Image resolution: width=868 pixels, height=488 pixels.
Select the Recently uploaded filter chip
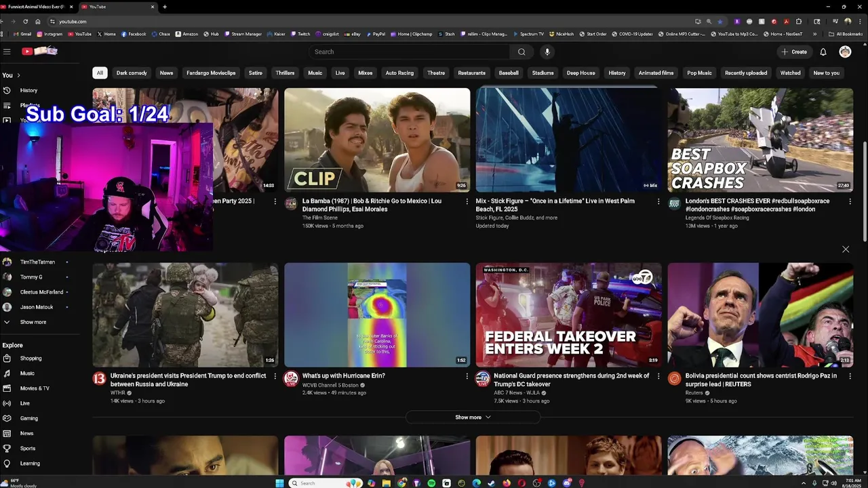pos(746,73)
